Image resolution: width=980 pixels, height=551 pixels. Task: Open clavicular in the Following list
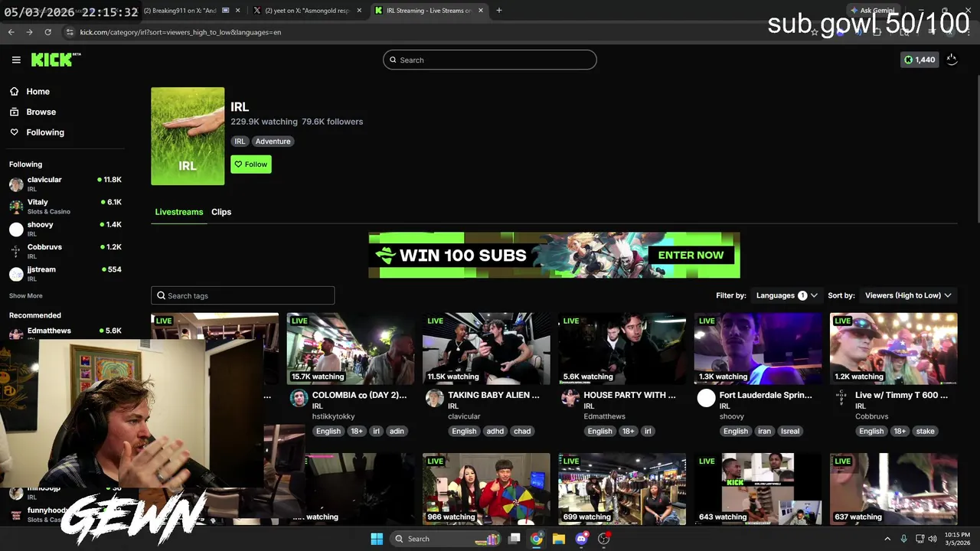pyautogui.click(x=65, y=184)
